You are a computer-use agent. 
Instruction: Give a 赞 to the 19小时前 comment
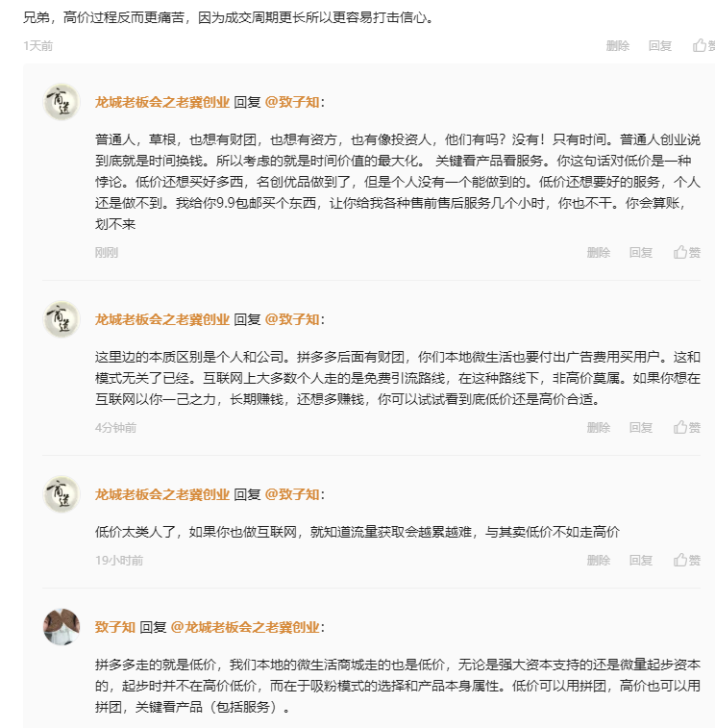[686, 560]
